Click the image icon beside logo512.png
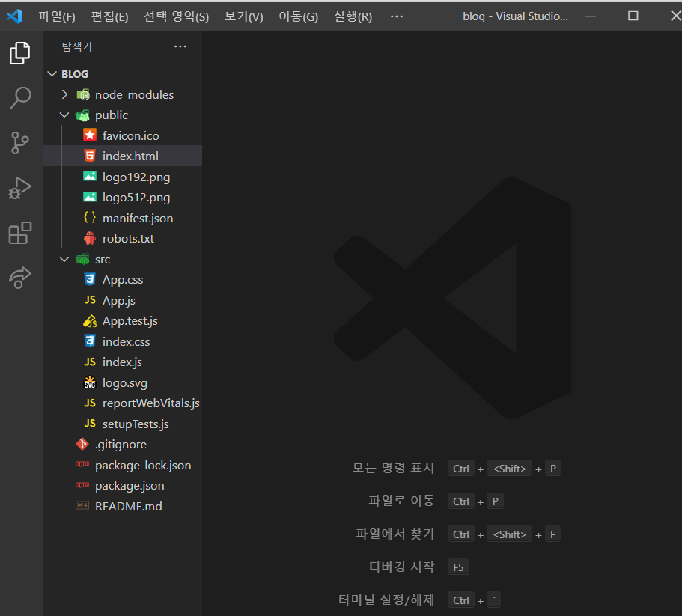Image resolution: width=682 pixels, height=616 pixels. [90, 197]
